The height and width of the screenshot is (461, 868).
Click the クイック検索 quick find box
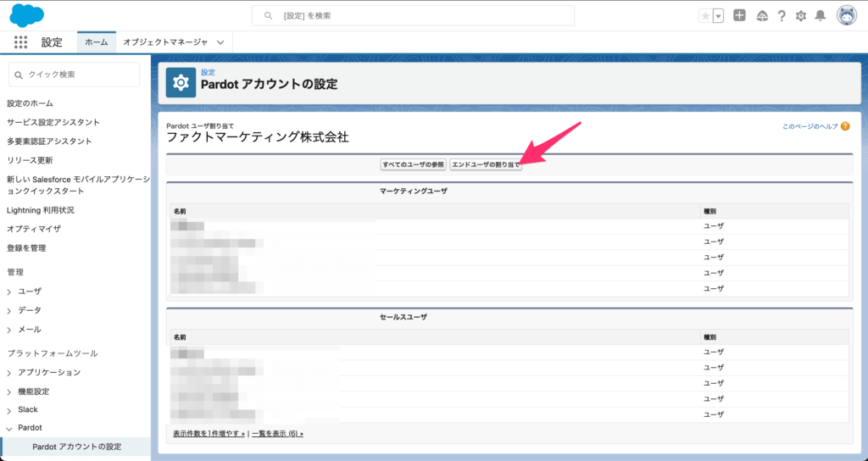coord(75,75)
